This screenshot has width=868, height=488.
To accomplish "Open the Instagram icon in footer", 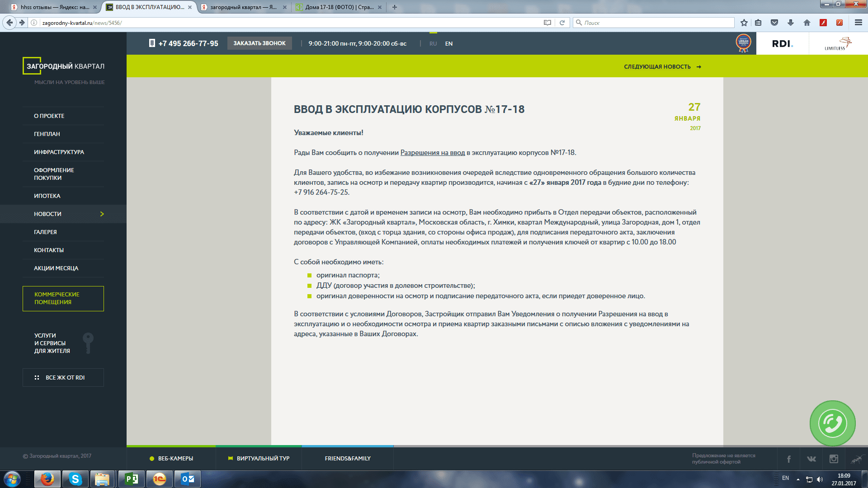I will (834, 459).
